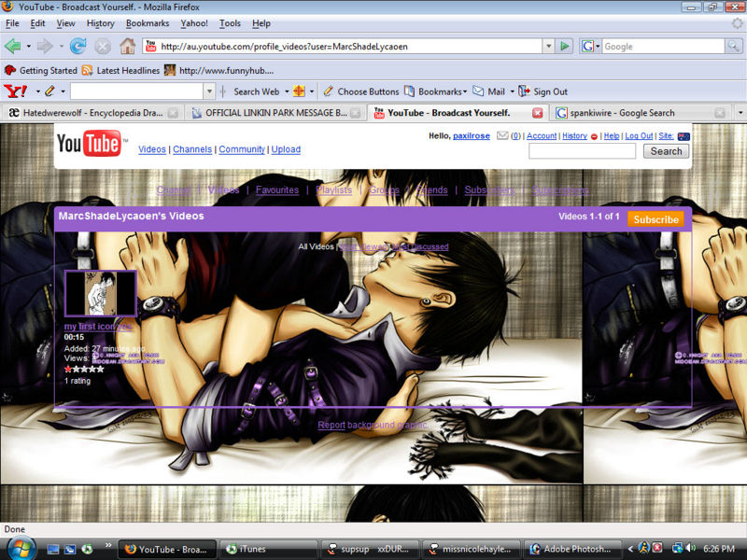Image resolution: width=747 pixels, height=560 pixels.
Task: Click the Latest Headlines feed bookmark
Action: click(x=121, y=70)
